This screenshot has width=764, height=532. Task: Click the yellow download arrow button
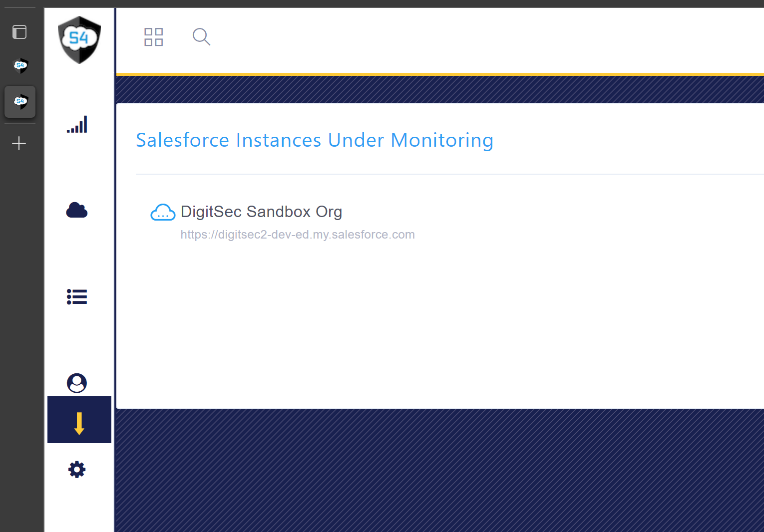pos(79,420)
